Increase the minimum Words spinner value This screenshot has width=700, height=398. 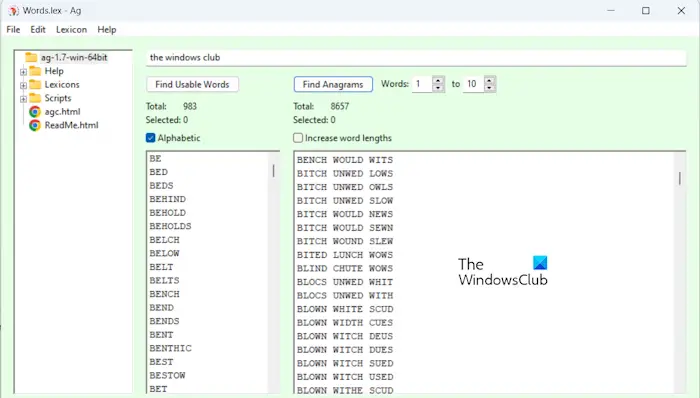click(x=438, y=81)
